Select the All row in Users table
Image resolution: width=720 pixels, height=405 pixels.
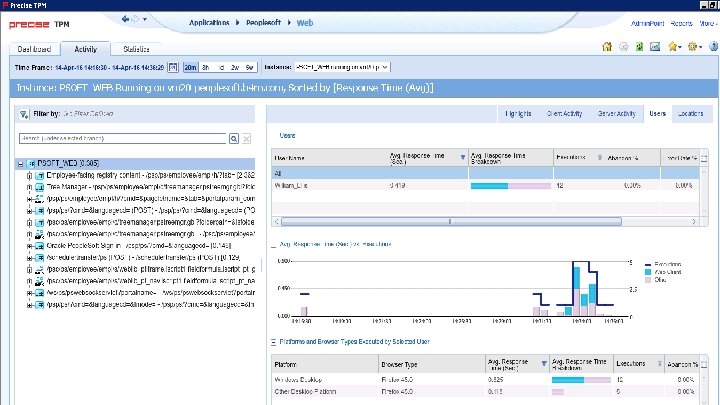click(x=485, y=173)
